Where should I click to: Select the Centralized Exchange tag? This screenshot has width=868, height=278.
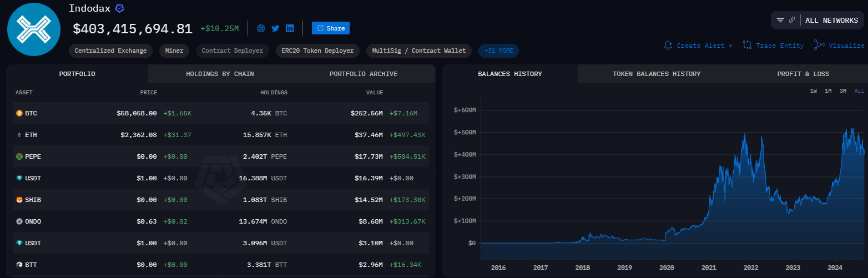(111, 50)
